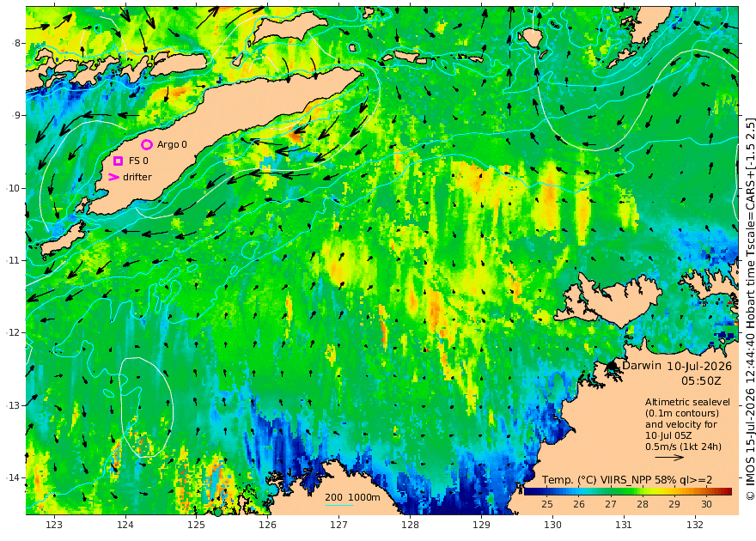Click the 28 tick on the color bar
The height and width of the screenshot is (541, 756).
point(643,504)
